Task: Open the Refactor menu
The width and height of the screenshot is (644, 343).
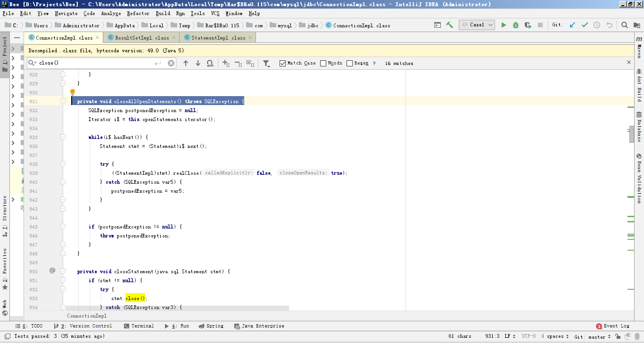Action: click(x=138, y=14)
